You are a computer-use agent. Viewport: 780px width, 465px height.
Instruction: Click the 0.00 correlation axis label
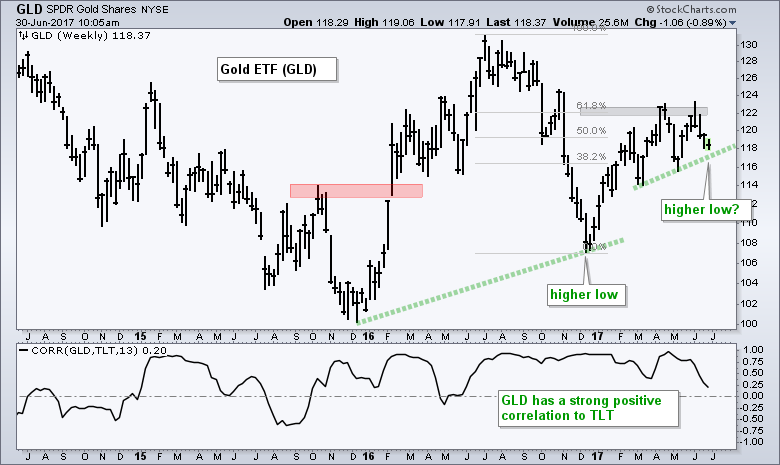click(752, 396)
